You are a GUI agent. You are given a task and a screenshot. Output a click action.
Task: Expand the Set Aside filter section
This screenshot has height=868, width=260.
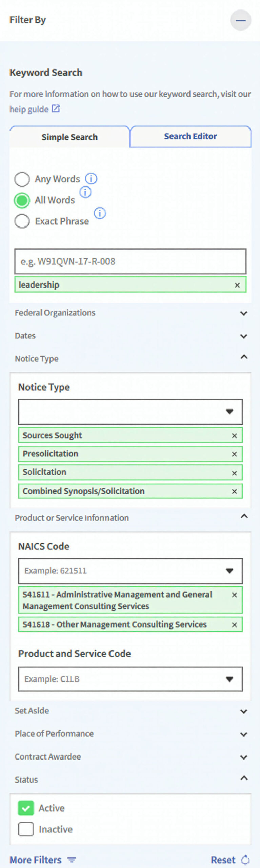click(243, 711)
